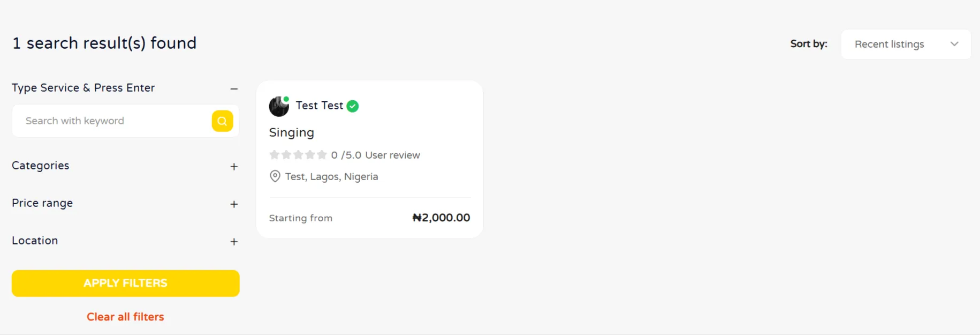Collapse the Type Service section

pyautogui.click(x=234, y=88)
